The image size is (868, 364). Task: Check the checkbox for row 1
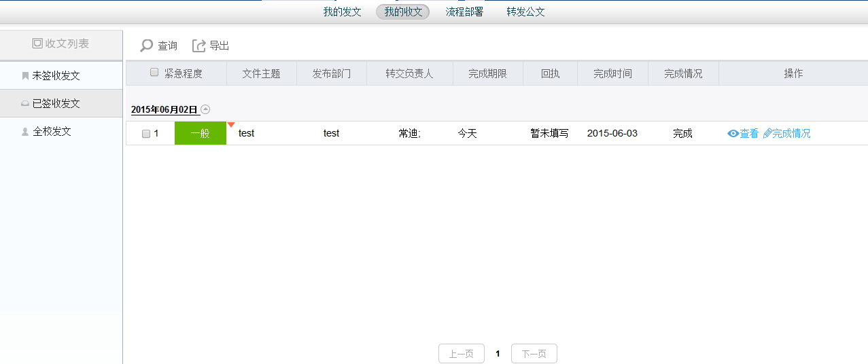click(146, 134)
